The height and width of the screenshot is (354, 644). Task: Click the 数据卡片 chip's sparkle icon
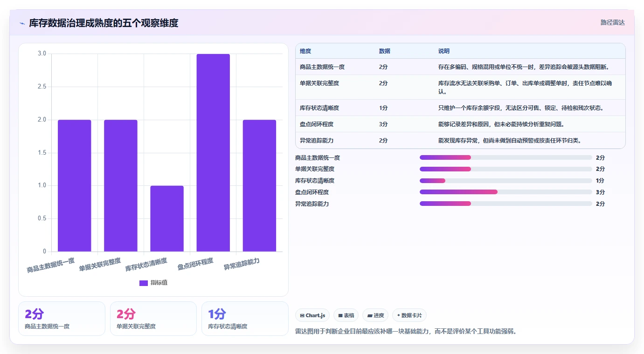coord(398,315)
